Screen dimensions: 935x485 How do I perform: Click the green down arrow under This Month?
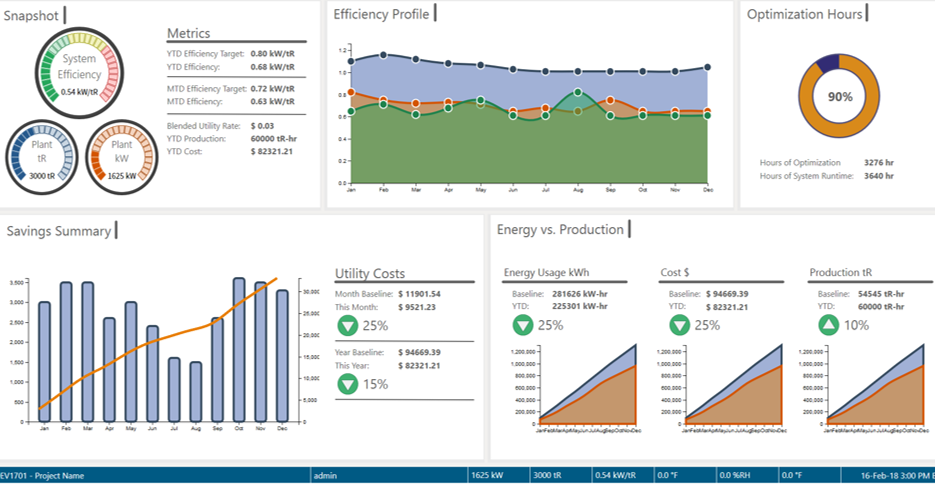click(347, 326)
